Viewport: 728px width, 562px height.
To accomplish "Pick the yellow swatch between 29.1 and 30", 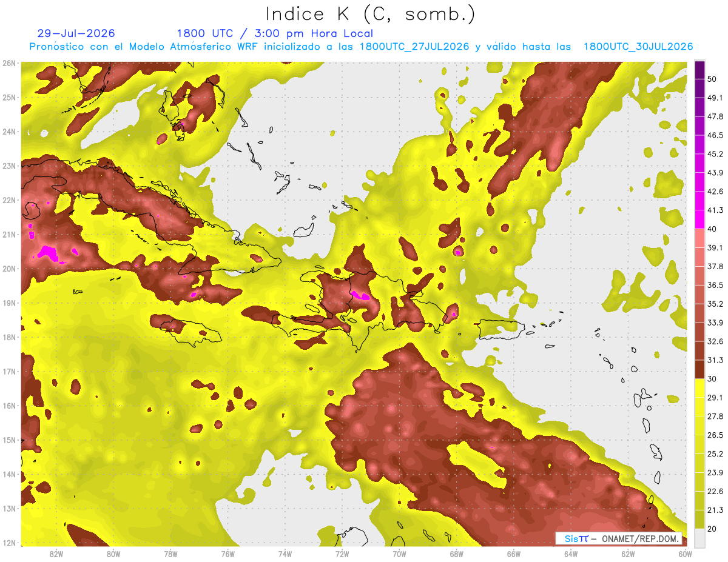I will click(699, 388).
